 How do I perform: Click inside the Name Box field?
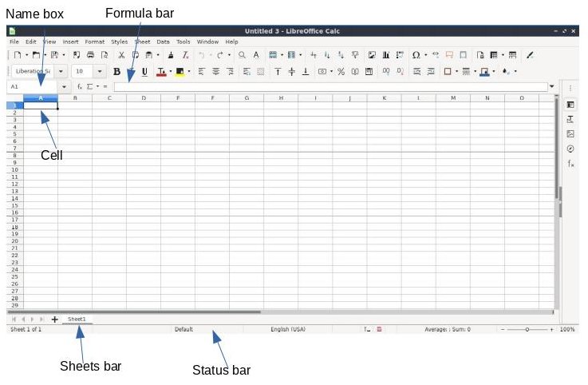pyautogui.click(x=34, y=87)
